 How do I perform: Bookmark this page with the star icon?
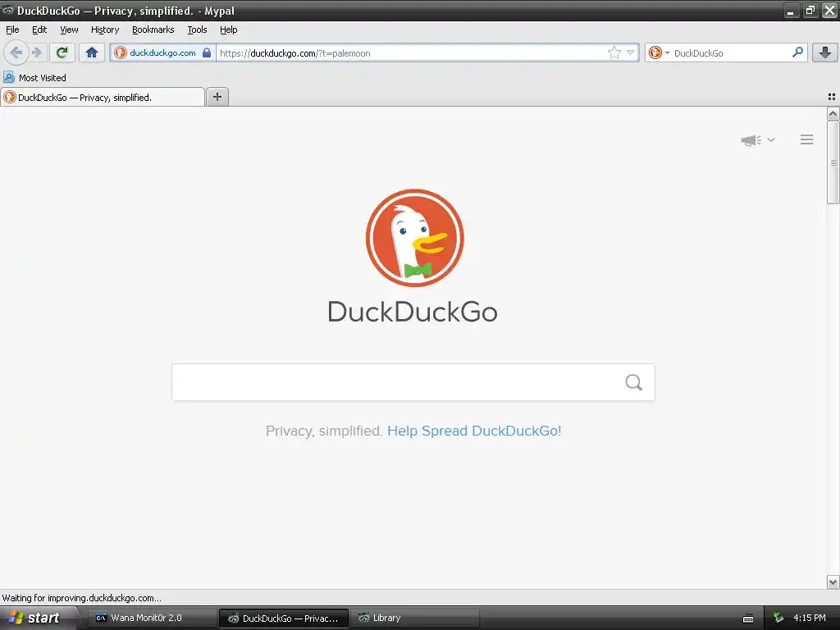[614, 52]
